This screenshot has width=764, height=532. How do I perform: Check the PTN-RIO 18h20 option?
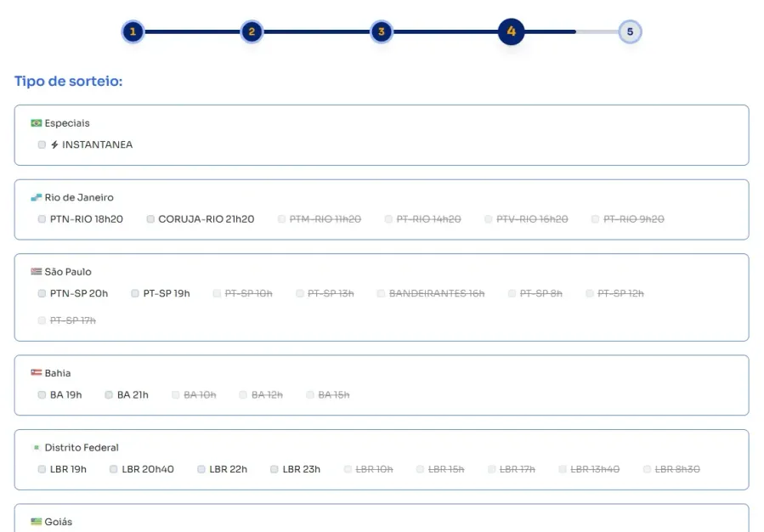click(42, 219)
